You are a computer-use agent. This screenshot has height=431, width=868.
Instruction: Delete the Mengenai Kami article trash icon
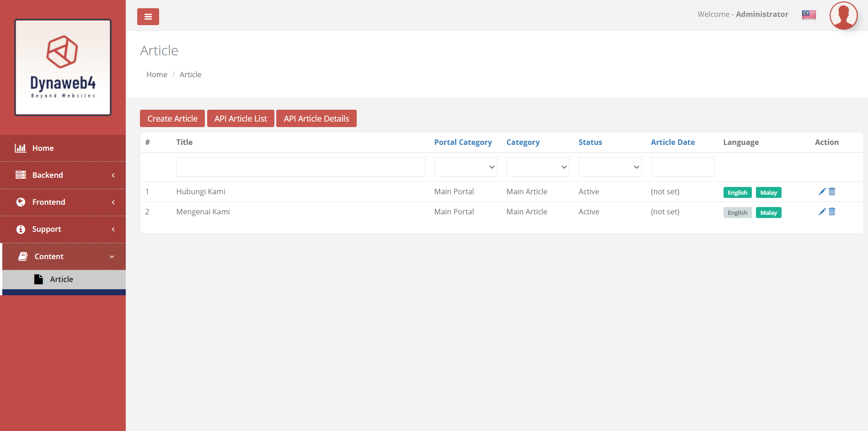click(832, 212)
